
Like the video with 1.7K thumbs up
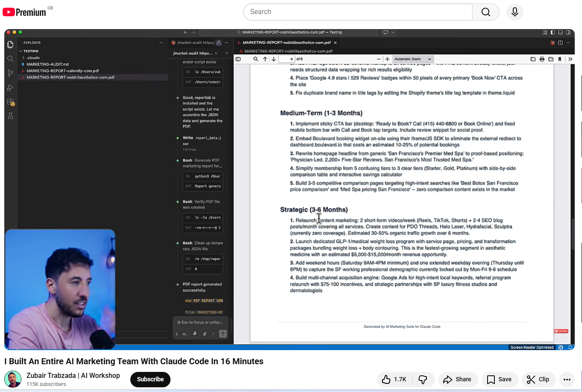[x=394, y=379]
